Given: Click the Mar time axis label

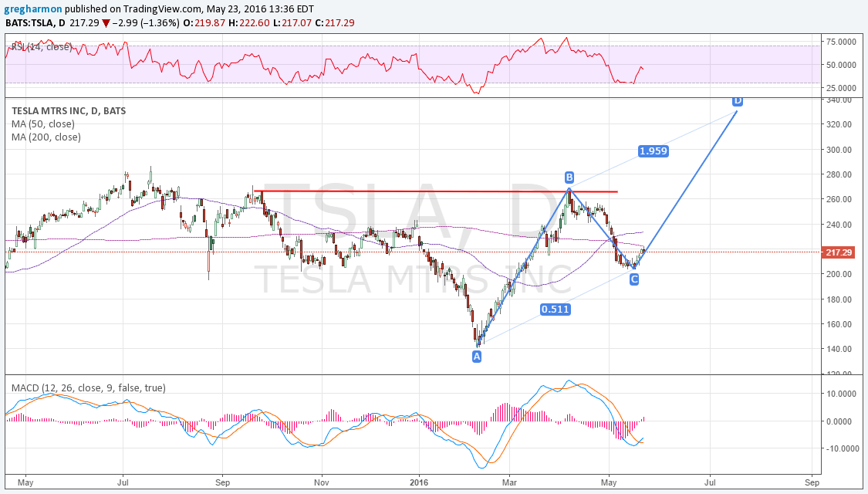Looking at the screenshot, I should coord(509,482).
